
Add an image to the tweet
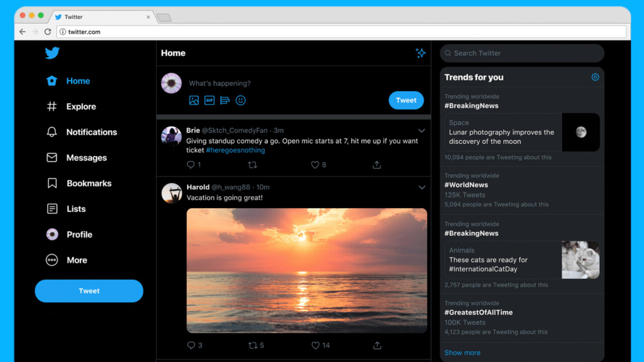tap(194, 101)
